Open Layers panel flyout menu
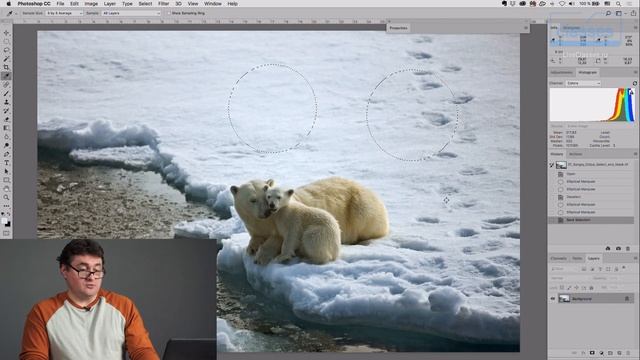Image resolution: width=640 pixels, height=360 pixels. point(635,258)
